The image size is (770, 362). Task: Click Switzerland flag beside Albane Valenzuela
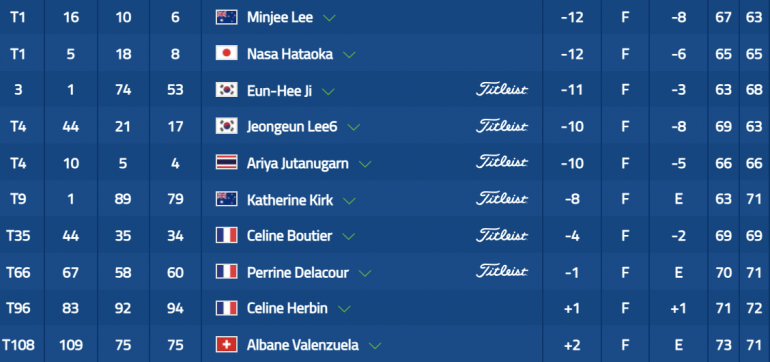coord(226,344)
